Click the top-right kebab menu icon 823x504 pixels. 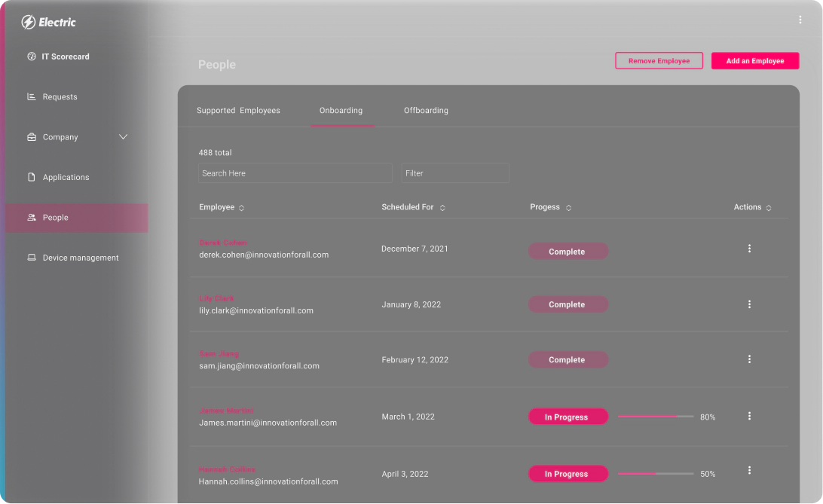click(800, 20)
